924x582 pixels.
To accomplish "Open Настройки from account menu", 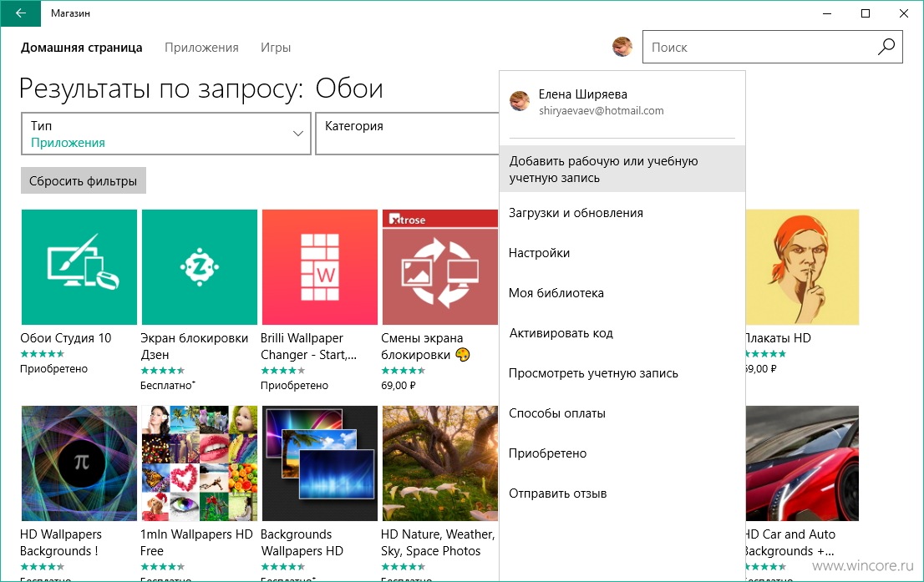I will (x=622, y=253).
